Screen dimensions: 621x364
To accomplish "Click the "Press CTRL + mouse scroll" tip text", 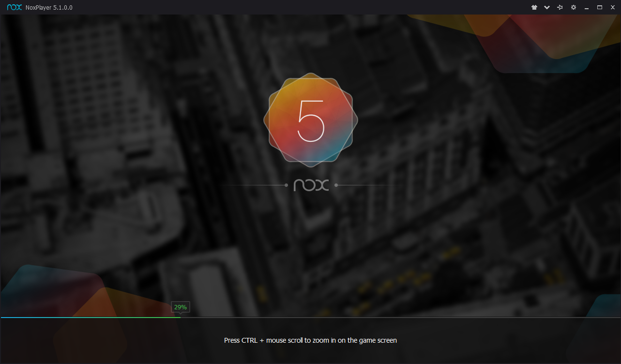I will click(310, 340).
